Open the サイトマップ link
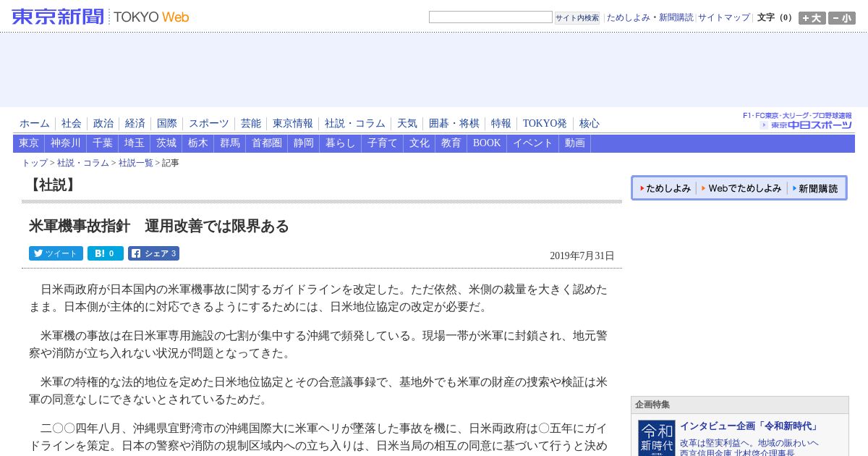The height and width of the screenshot is (456, 868). pyautogui.click(x=724, y=17)
